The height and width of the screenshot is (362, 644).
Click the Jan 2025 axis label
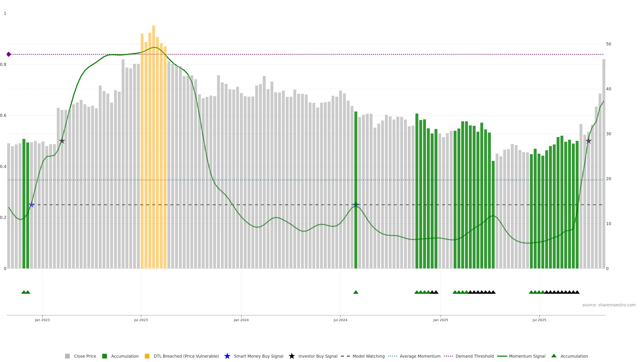[441, 320]
